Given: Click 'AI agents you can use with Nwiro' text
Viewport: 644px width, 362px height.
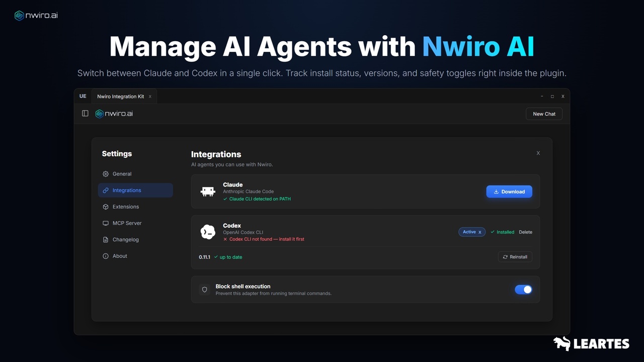Looking at the screenshot, I should pyautogui.click(x=232, y=164).
